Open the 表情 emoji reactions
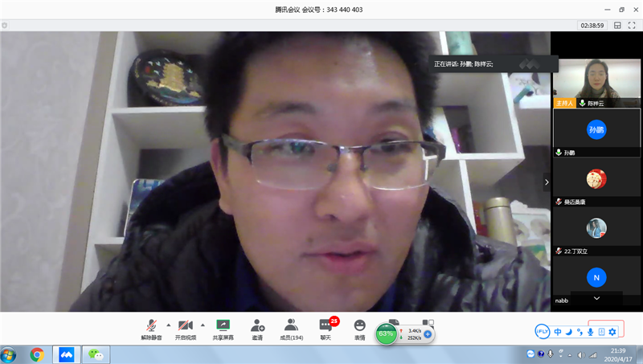This screenshot has width=643, height=364. (x=359, y=328)
